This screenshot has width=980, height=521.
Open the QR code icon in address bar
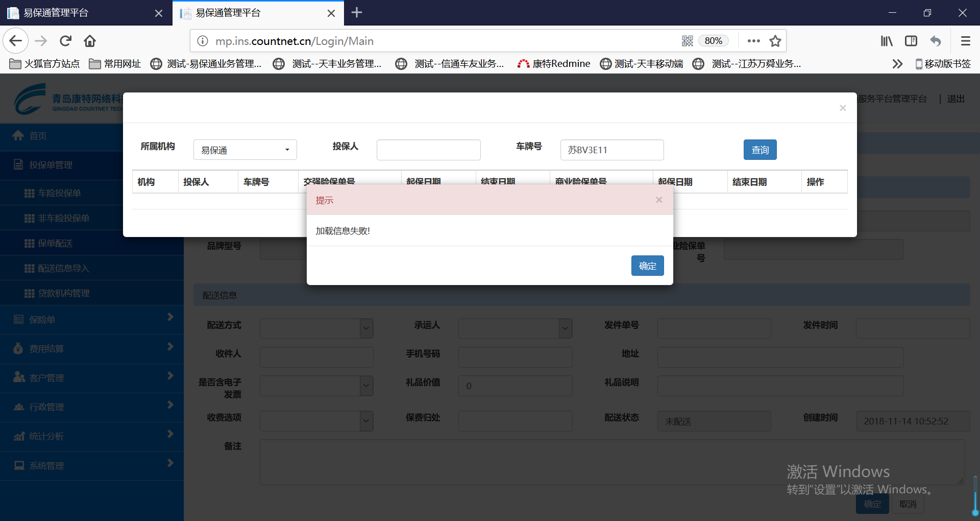687,41
